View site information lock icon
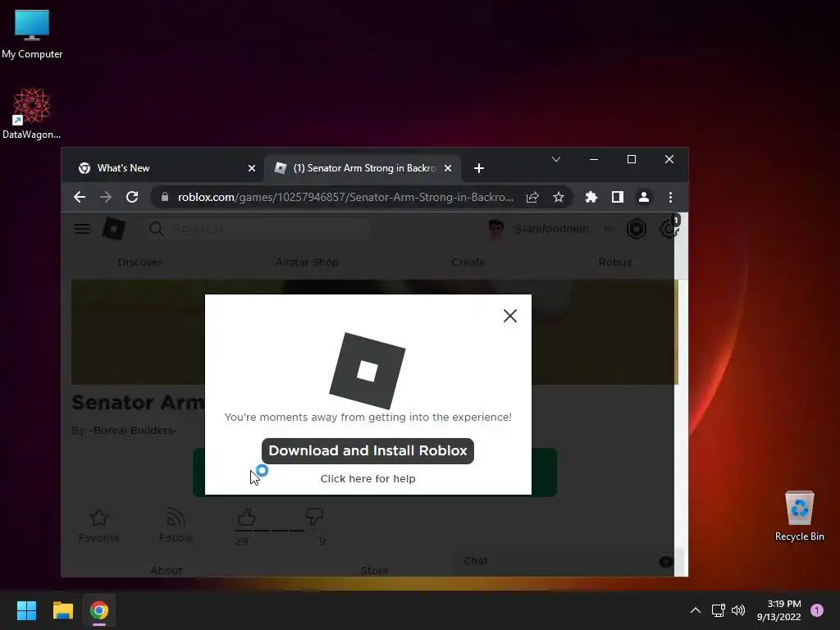 point(165,197)
